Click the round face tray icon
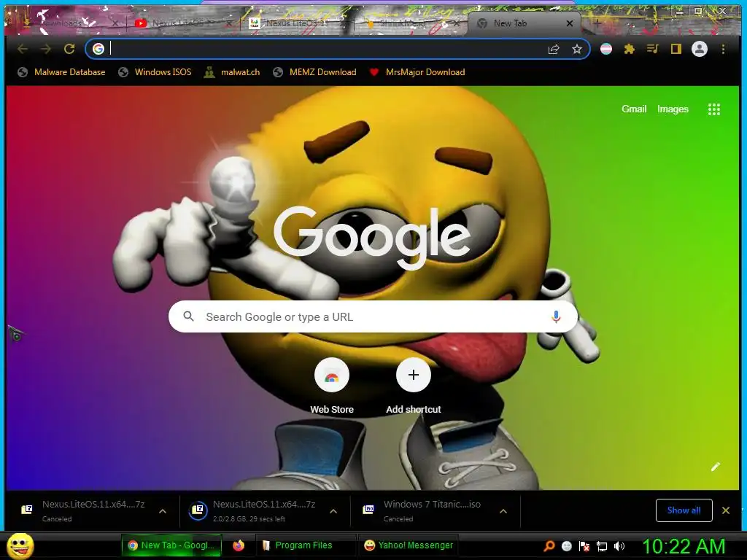This screenshot has height=560, width=747. 566,546
